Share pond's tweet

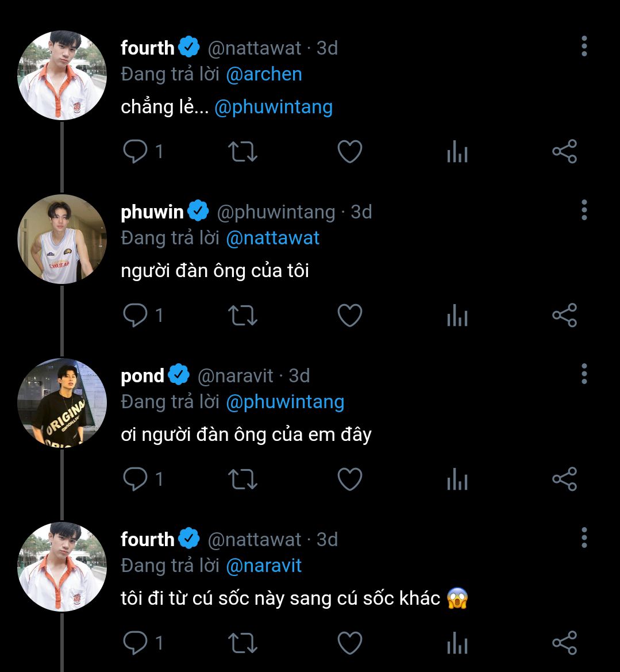tap(564, 479)
